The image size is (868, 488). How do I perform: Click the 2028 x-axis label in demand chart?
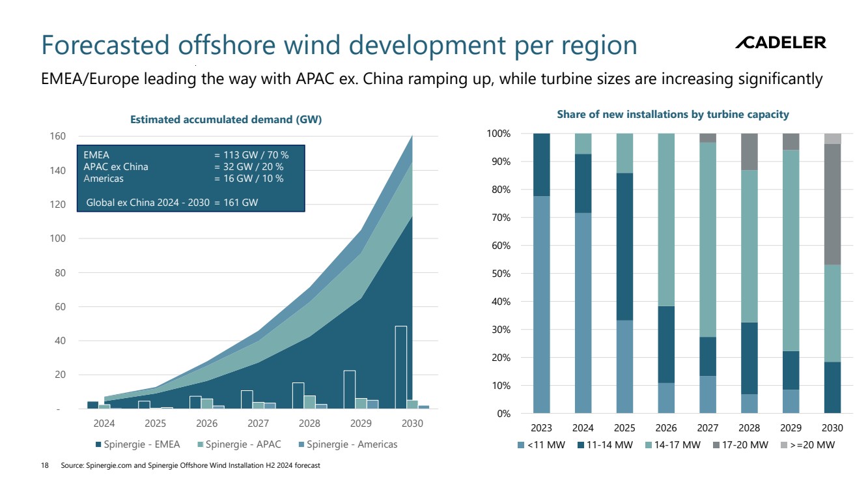coord(309,423)
